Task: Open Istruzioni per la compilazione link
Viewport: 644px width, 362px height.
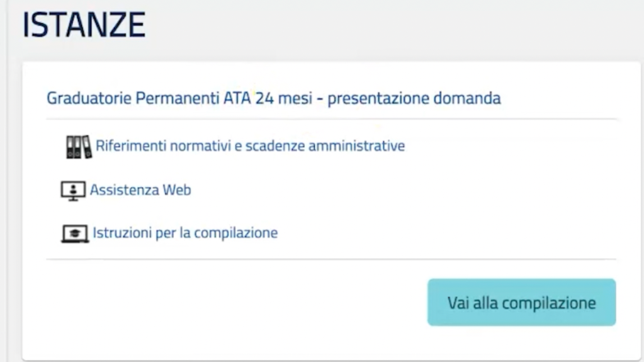Action: pos(186,233)
